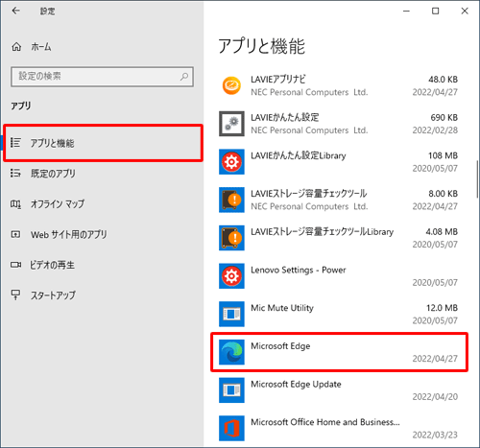Screen dimensions: 480x448
Task: Select Microsoft Office Home and Business entry
Action: point(325,422)
